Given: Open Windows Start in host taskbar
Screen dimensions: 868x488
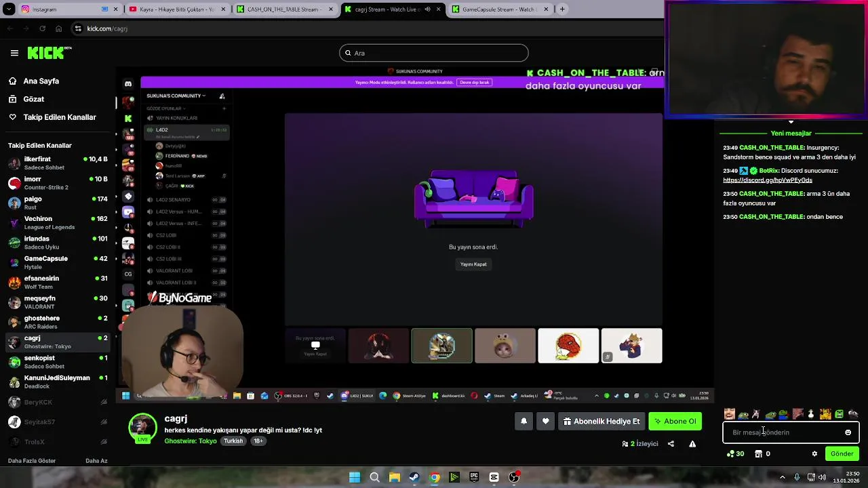Looking at the screenshot, I should tap(355, 477).
